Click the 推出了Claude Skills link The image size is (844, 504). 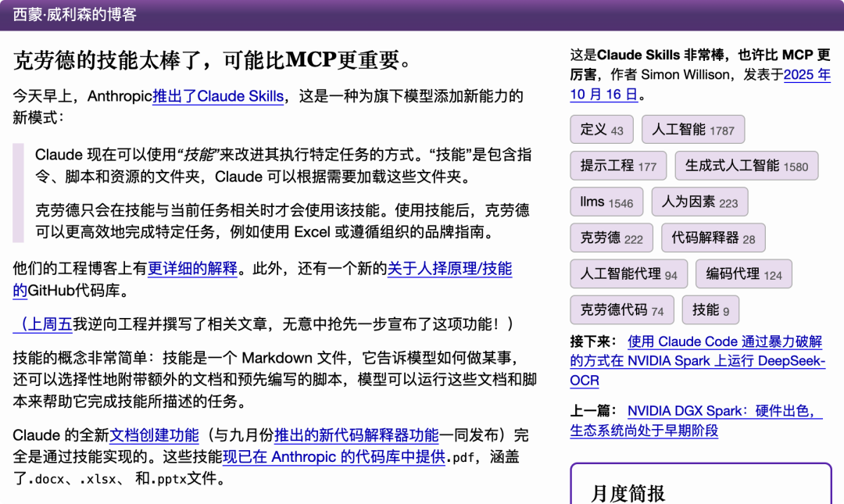(217, 97)
